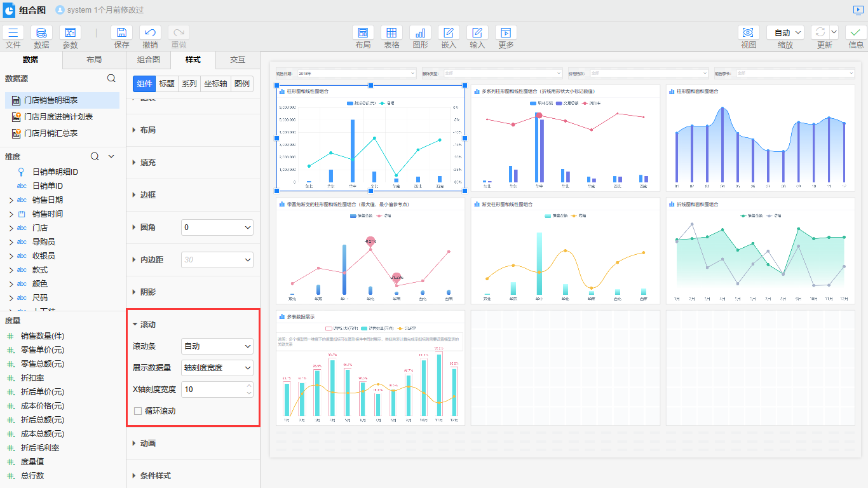Image resolution: width=868 pixels, height=488 pixels.
Task: Open the 滚动条 dropdown set to 自动
Action: pyautogui.click(x=217, y=346)
